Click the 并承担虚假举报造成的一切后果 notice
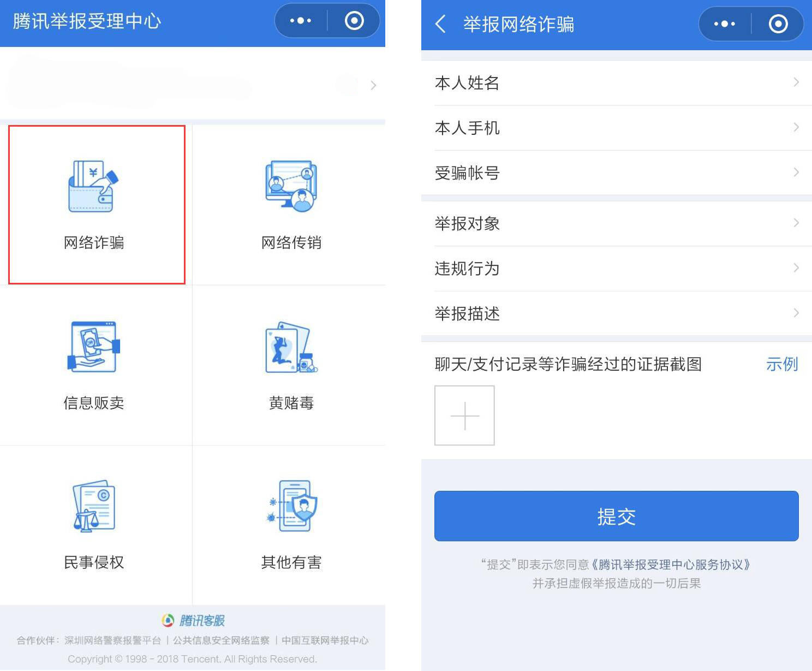The image size is (812, 671). click(x=617, y=583)
